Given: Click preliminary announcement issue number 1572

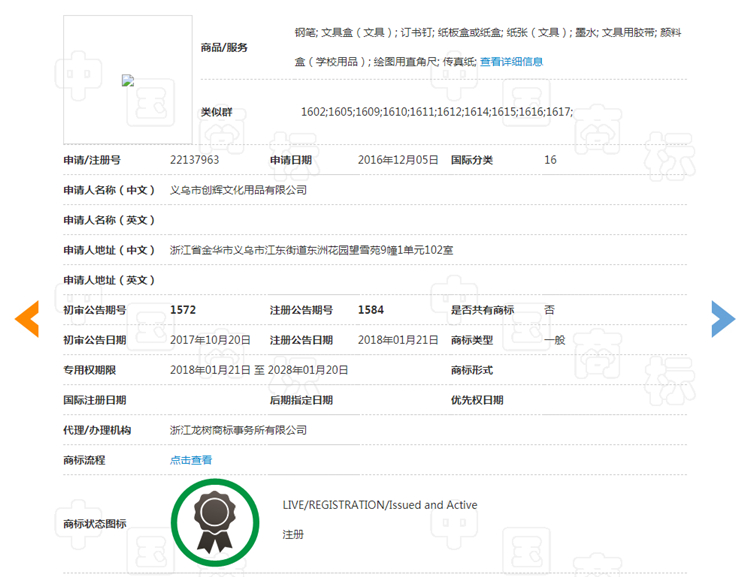Looking at the screenshot, I should click(x=183, y=310).
